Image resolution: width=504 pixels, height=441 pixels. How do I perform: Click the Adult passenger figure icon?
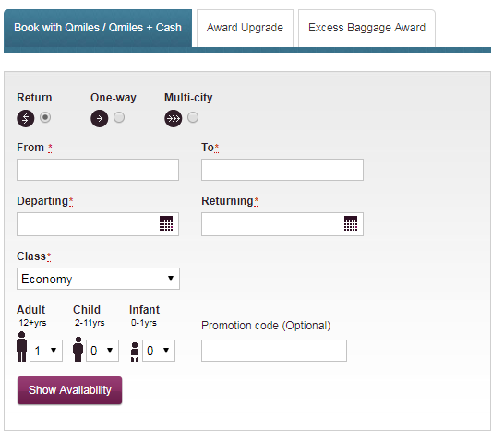[x=22, y=347]
